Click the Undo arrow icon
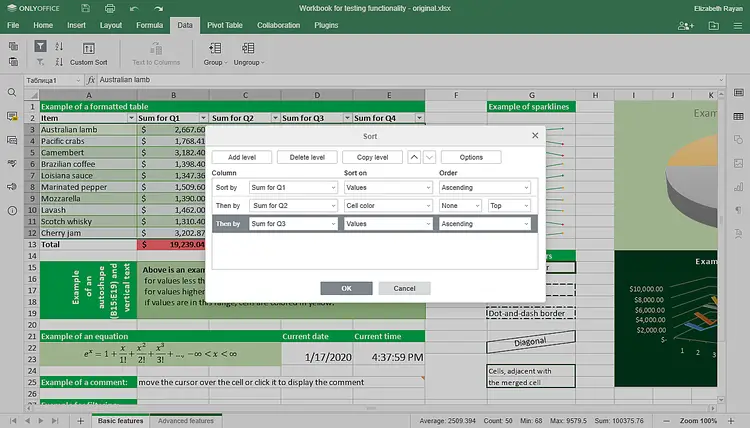This screenshot has height=428, width=750. (x=134, y=9)
